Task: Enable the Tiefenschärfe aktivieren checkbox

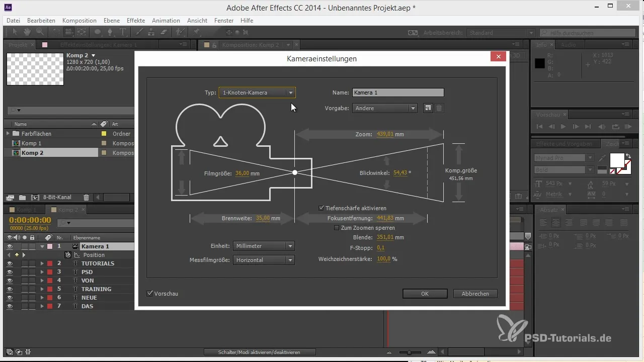Action: (321, 208)
